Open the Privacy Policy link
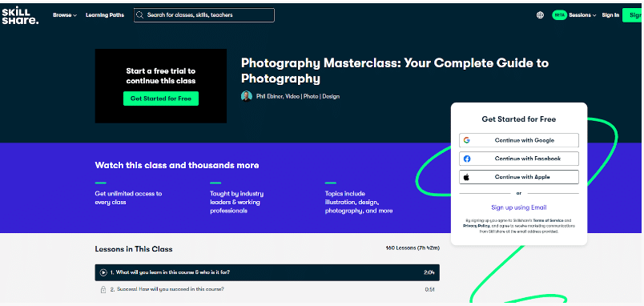 476,226
